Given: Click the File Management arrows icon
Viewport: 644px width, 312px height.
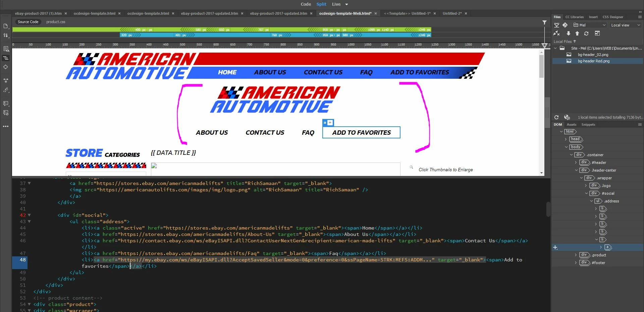Looking at the screenshot, I should (6, 35).
